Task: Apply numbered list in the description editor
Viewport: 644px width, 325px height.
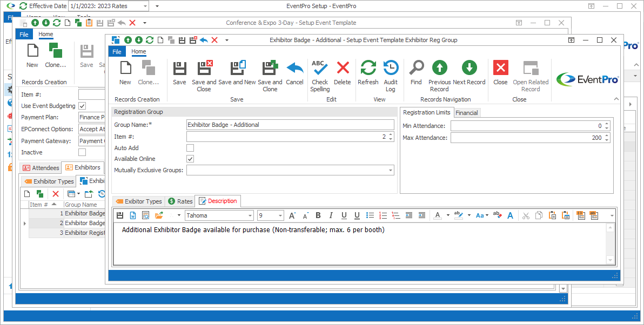Action: 383,215
